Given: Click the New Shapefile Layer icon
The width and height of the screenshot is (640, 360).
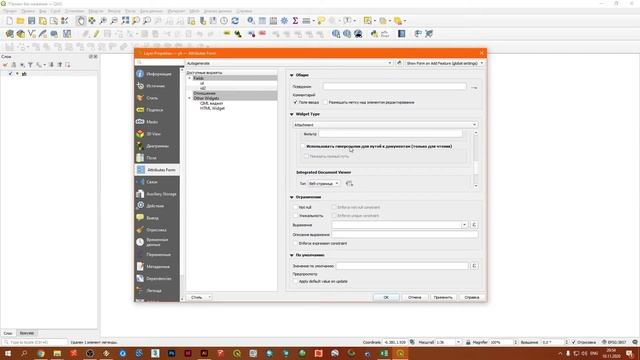Looking at the screenshot, I should pos(31,34).
